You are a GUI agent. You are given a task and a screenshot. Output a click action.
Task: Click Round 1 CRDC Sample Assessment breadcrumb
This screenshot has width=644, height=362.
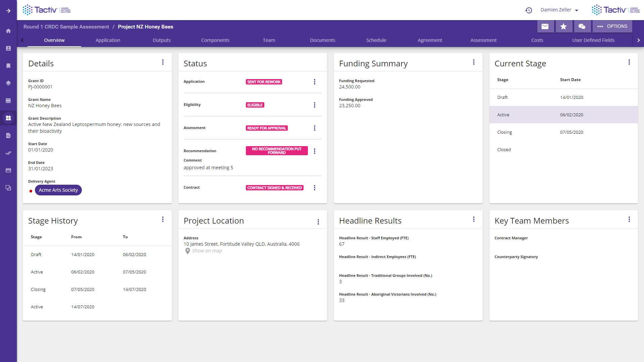pos(66,27)
